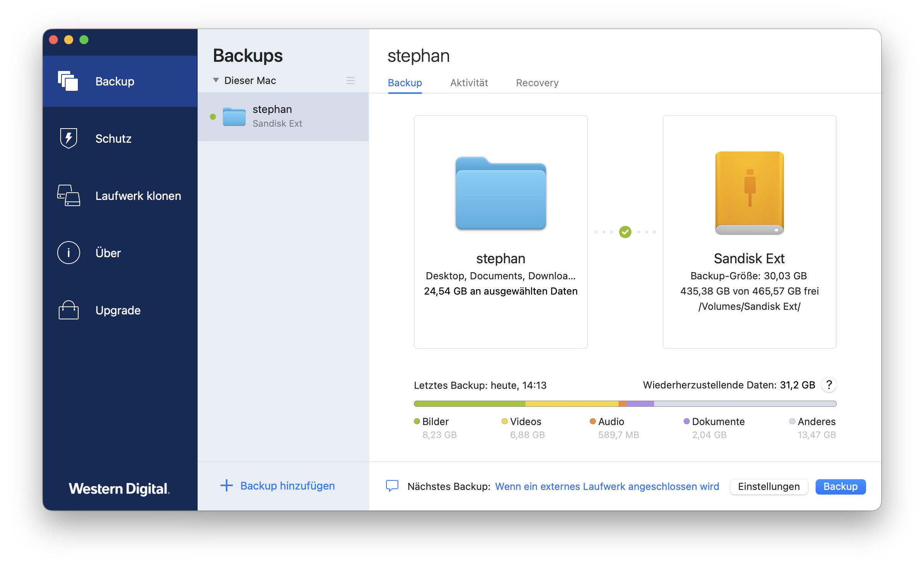Click the help question mark icon

pyautogui.click(x=829, y=385)
